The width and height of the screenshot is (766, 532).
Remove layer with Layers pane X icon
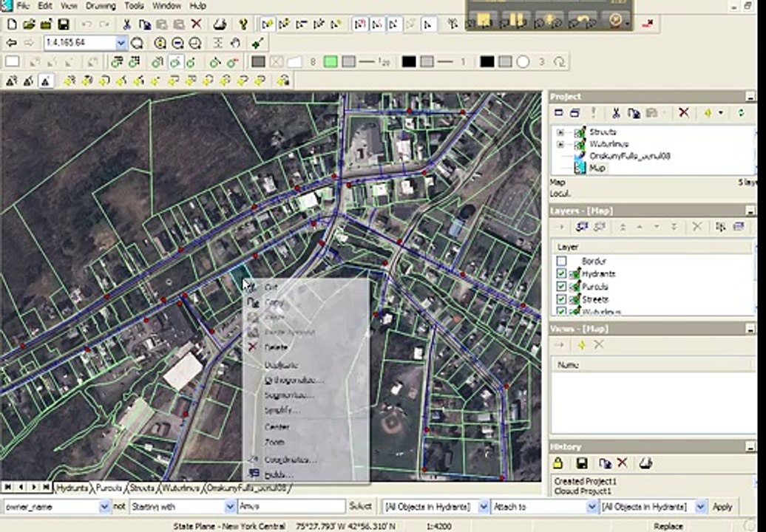697,227
